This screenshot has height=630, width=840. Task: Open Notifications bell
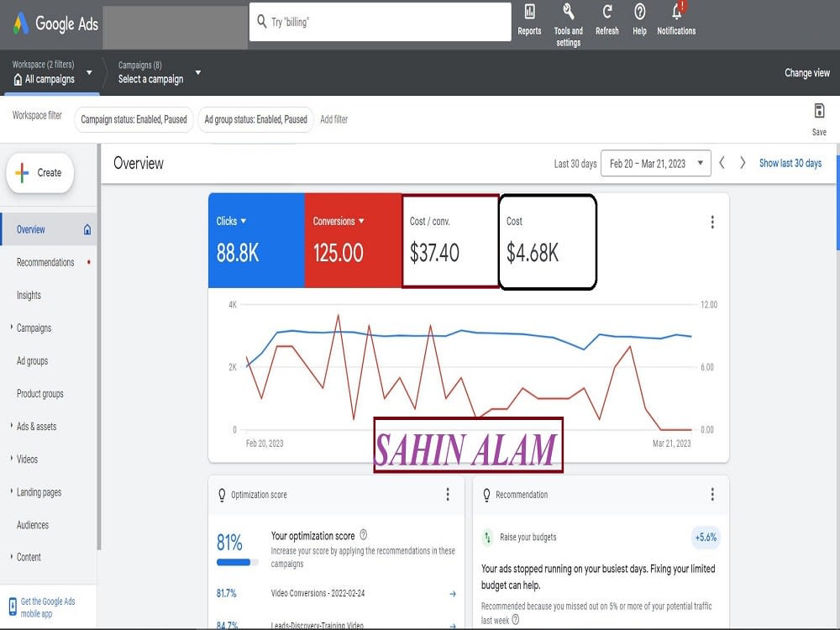(x=677, y=11)
